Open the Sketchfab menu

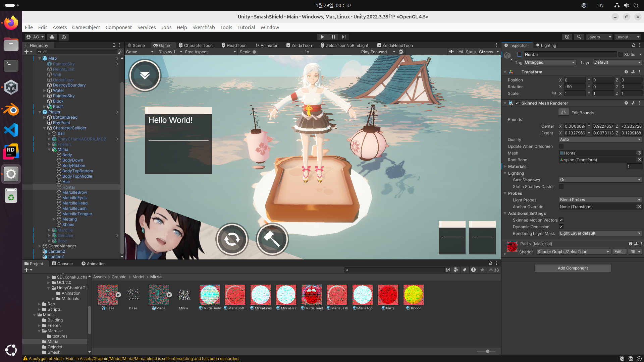tap(203, 27)
